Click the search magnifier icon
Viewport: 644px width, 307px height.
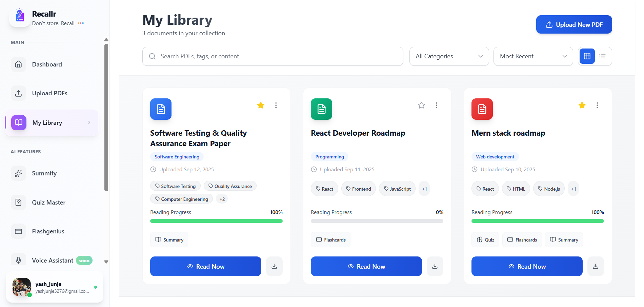(x=153, y=56)
